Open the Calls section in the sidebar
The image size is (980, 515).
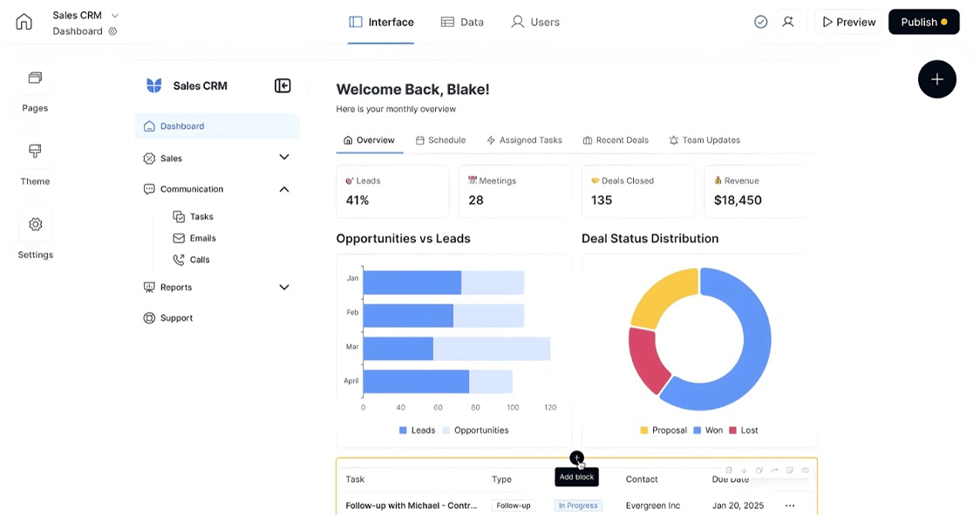coord(199,259)
